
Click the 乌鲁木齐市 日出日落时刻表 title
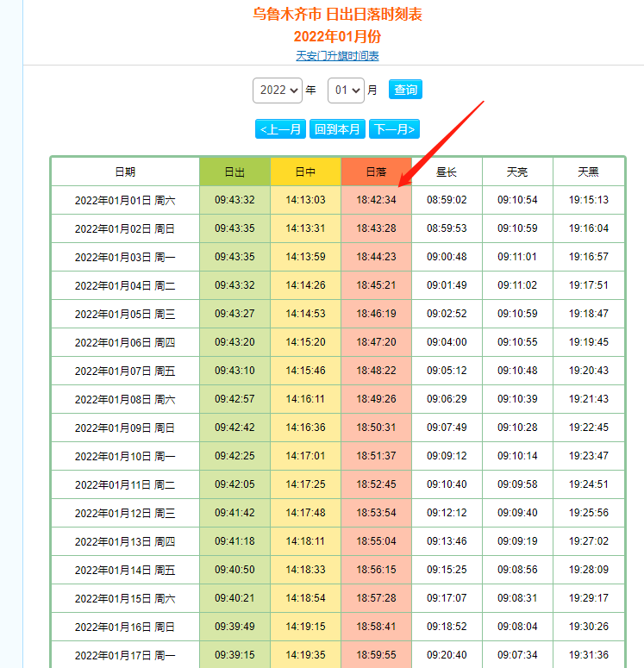point(337,15)
